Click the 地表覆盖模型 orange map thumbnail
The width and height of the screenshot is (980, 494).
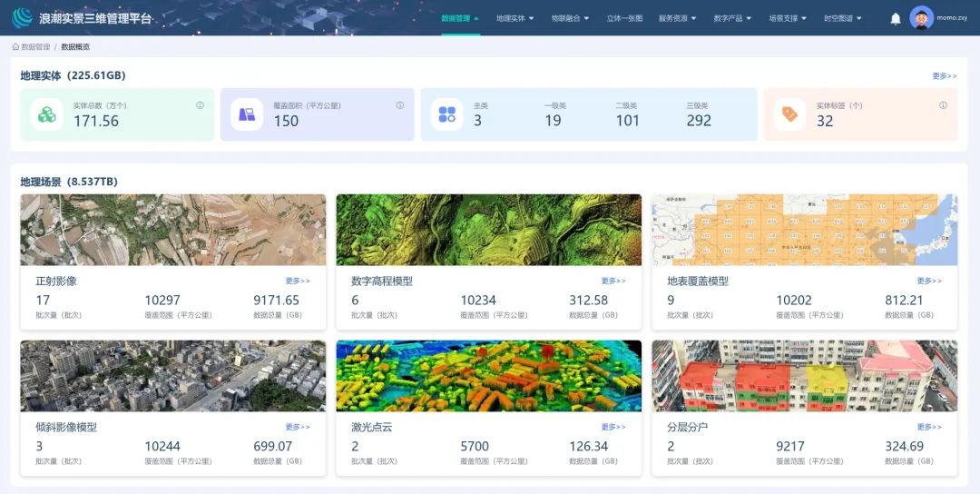804,230
